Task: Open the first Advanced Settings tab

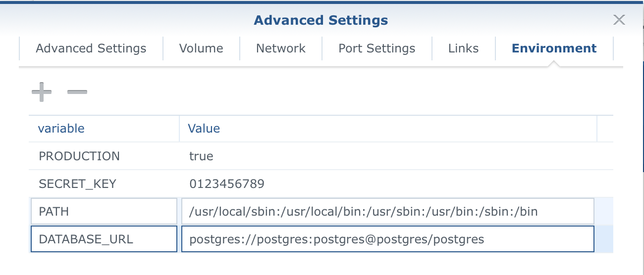Action: click(91, 48)
